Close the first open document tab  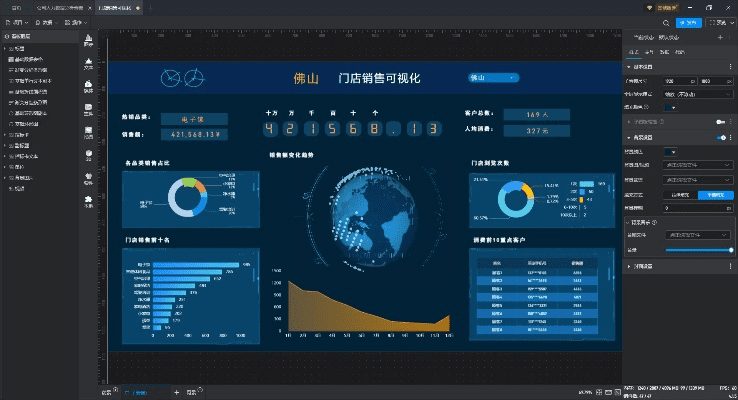tap(90, 8)
